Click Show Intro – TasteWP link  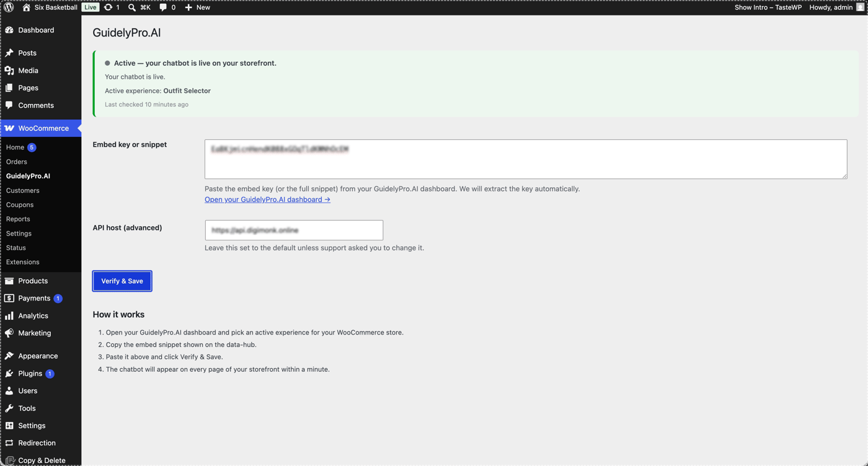(x=768, y=7)
